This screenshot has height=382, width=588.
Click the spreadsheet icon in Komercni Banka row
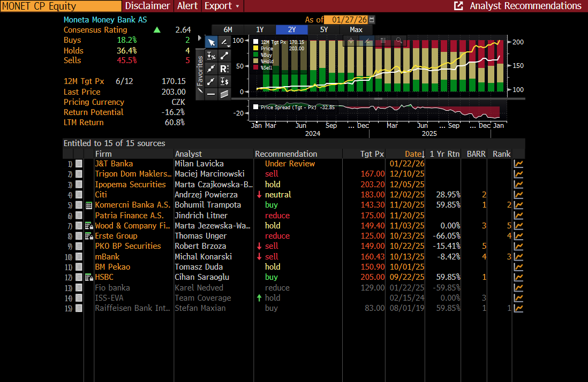[x=89, y=205]
